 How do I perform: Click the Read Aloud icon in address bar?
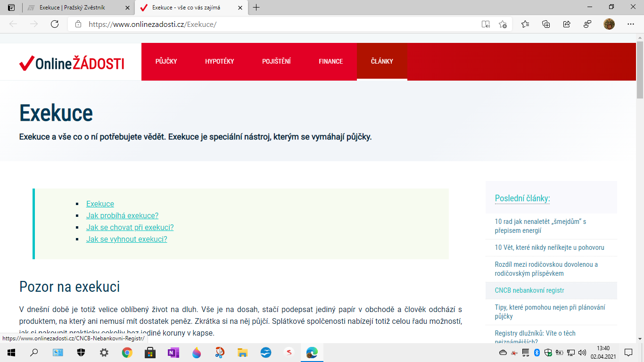click(x=486, y=24)
